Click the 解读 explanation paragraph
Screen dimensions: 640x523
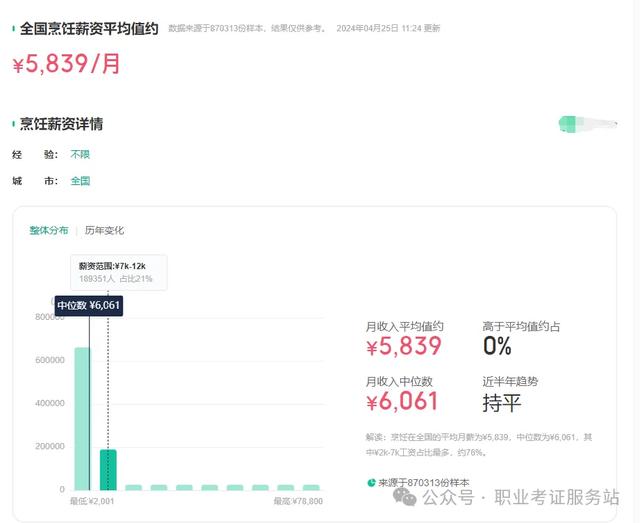(x=479, y=445)
